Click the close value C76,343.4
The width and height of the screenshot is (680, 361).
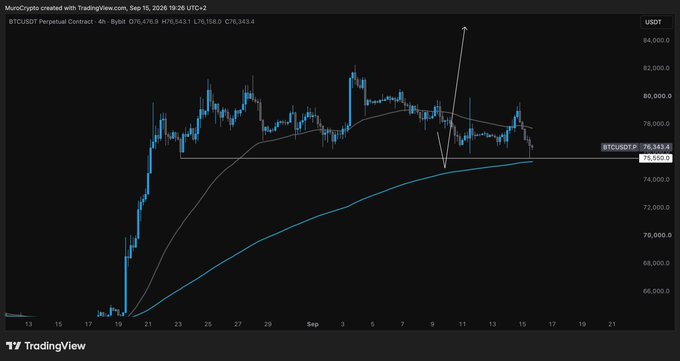(240, 21)
